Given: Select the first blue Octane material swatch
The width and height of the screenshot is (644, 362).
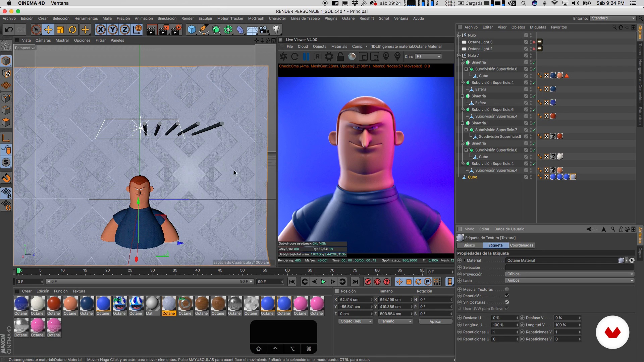Looking at the screenshot, I should click(21, 306).
